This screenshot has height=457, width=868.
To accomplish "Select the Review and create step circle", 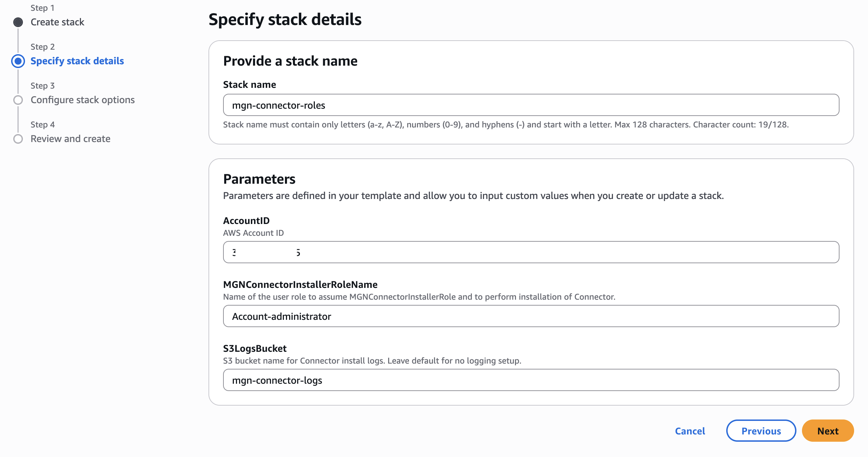I will click(x=18, y=139).
